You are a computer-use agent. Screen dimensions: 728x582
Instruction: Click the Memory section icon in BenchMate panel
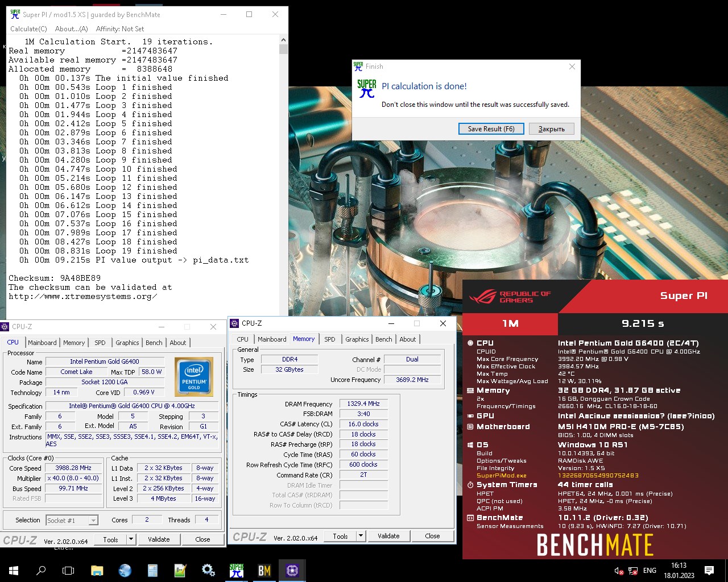(470, 390)
